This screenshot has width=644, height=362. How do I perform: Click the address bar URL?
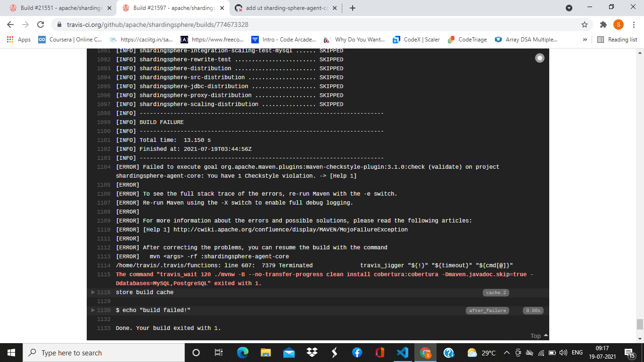tap(157, 25)
